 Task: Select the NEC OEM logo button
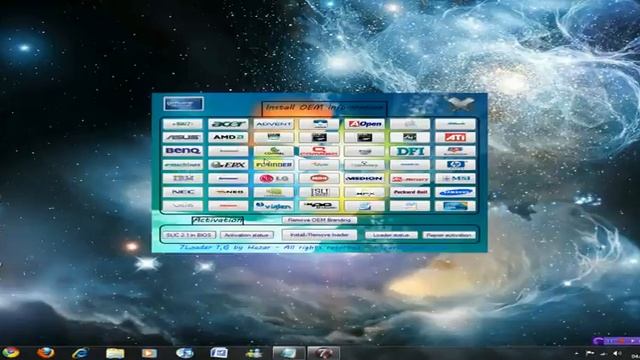(x=182, y=192)
